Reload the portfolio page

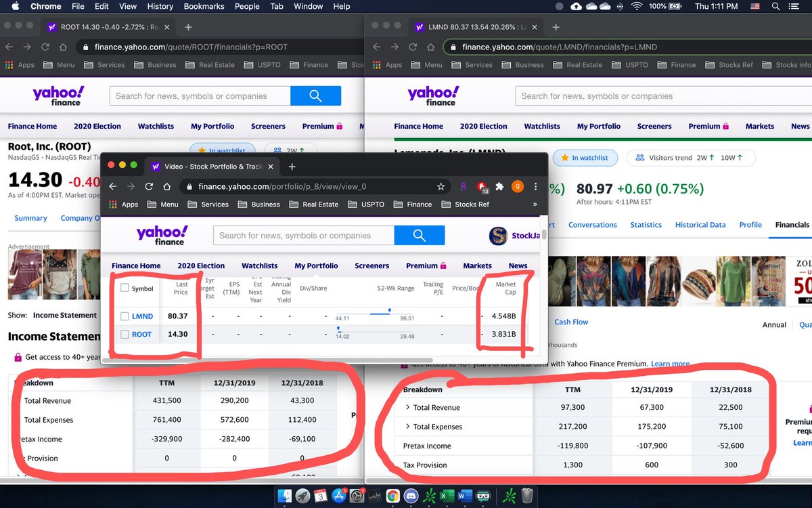click(x=149, y=186)
